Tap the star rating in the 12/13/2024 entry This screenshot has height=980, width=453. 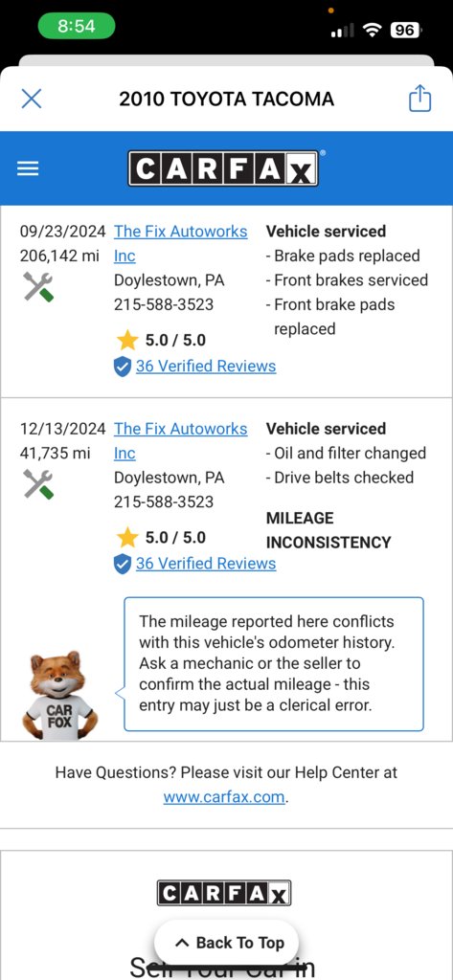pyautogui.click(x=162, y=538)
